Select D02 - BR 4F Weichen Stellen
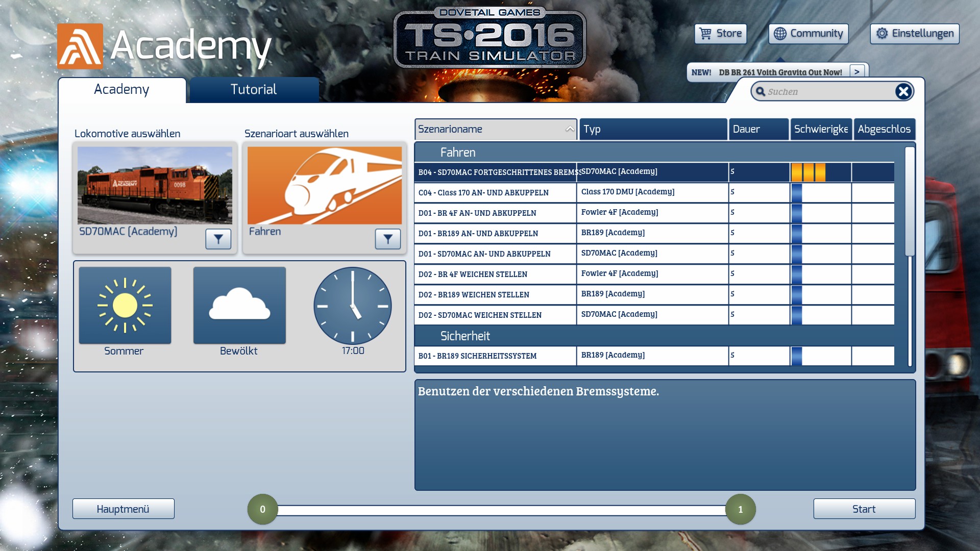Image resolution: width=980 pixels, height=551 pixels. click(x=654, y=274)
